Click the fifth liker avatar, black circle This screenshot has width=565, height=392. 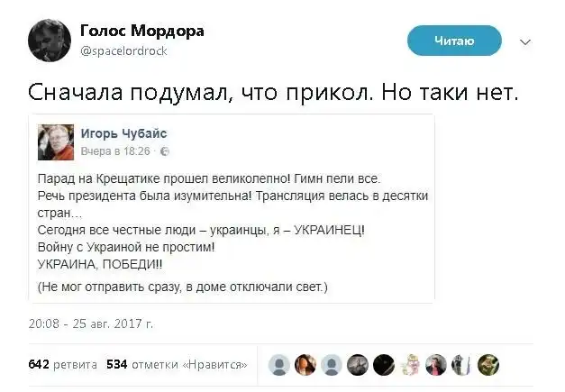(385, 364)
